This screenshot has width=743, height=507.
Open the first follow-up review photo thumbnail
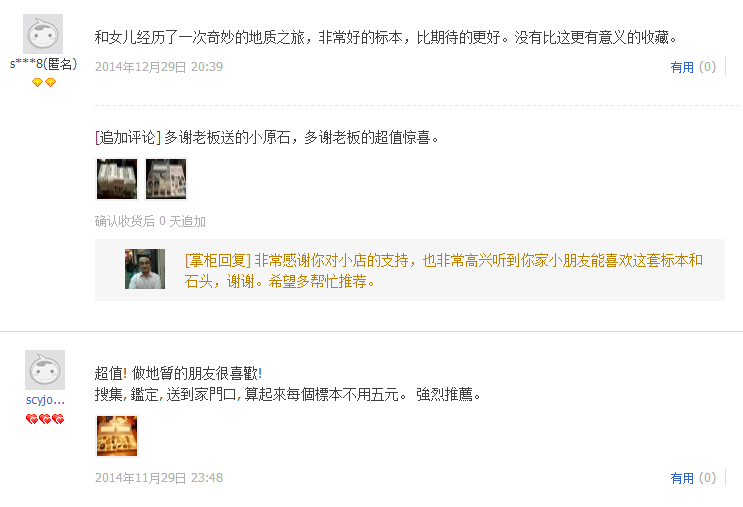click(117, 179)
